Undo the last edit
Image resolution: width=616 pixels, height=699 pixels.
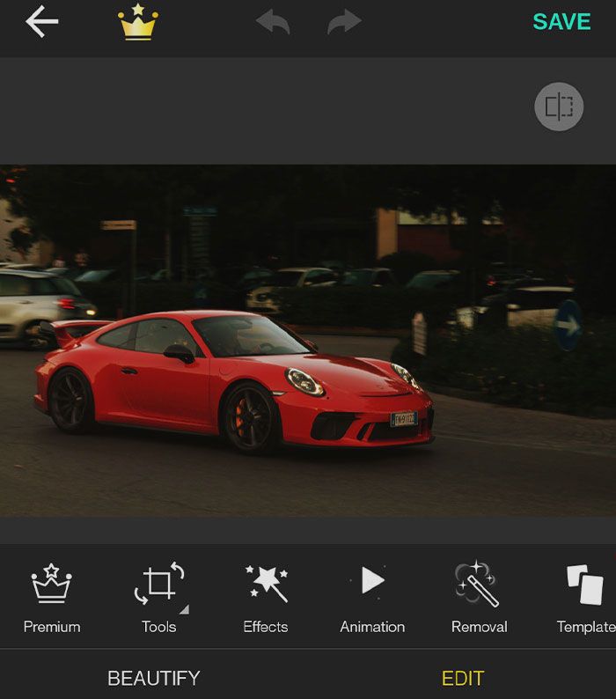pyautogui.click(x=273, y=23)
